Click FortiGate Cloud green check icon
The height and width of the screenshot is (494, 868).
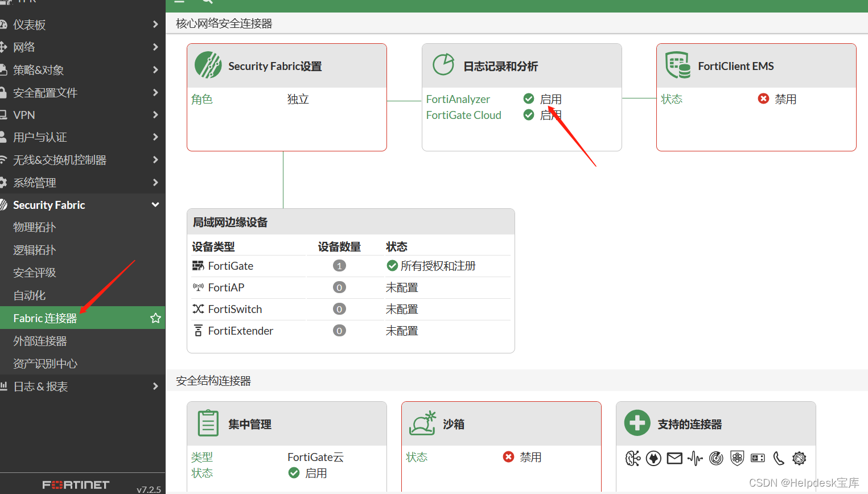pyautogui.click(x=529, y=115)
